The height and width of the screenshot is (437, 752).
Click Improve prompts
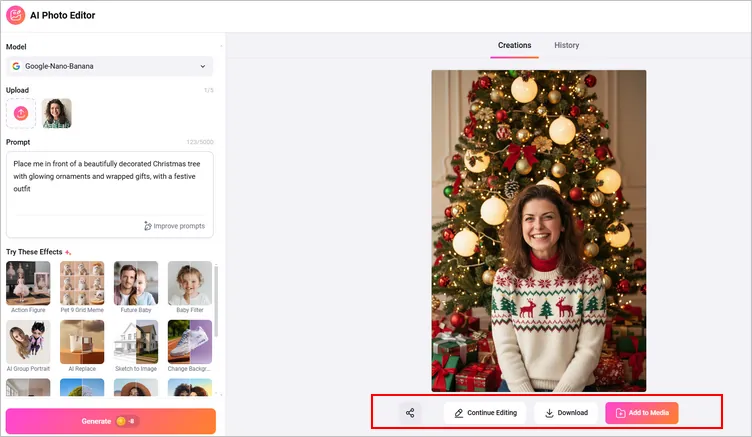[175, 226]
